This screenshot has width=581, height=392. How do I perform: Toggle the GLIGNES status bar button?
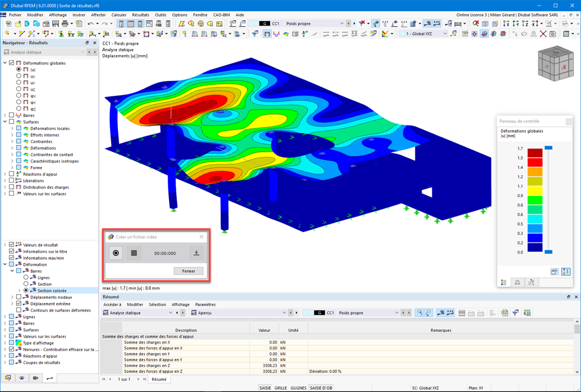(298, 388)
